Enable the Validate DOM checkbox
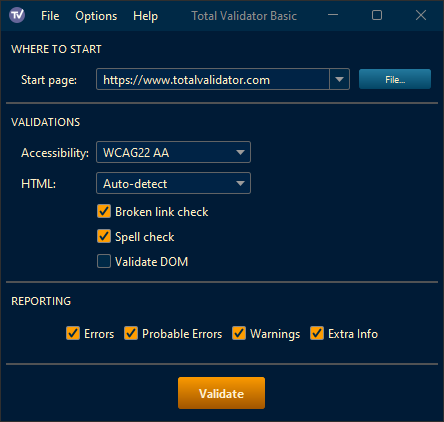The image size is (444, 422). [104, 261]
